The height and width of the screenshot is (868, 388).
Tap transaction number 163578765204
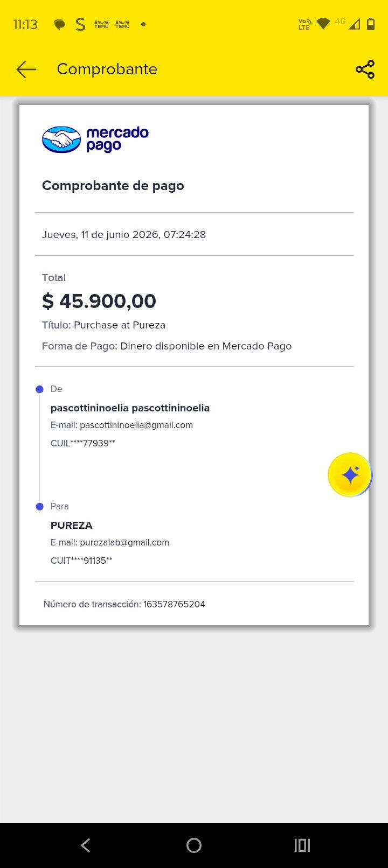(174, 604)
